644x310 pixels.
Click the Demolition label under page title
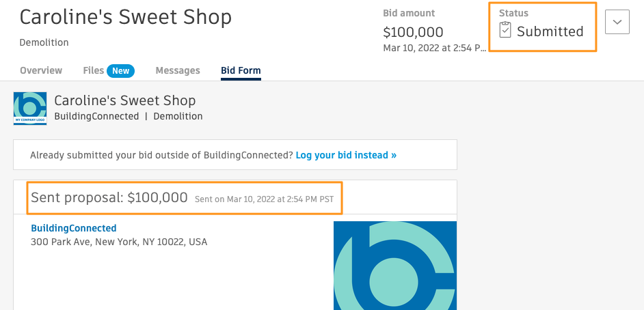pyautogui.click(x=44, y=42)
